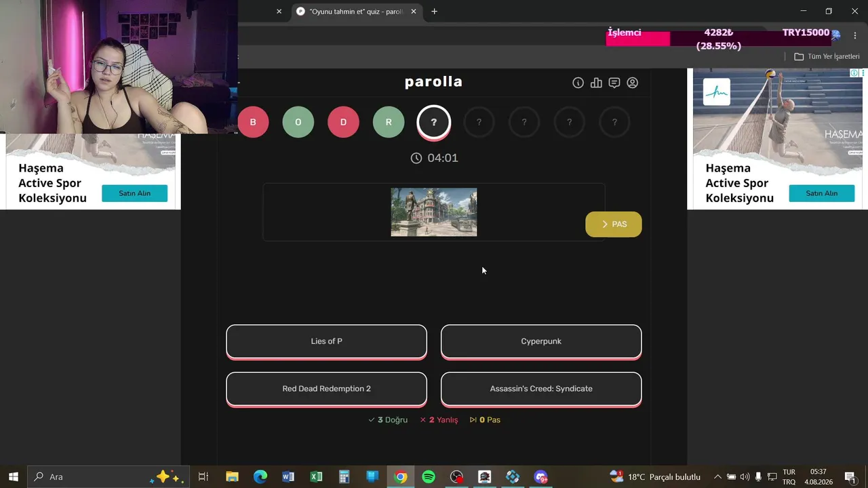Close the first browser tab
This screenshot has width=868, height=488.
click(279, 12)
